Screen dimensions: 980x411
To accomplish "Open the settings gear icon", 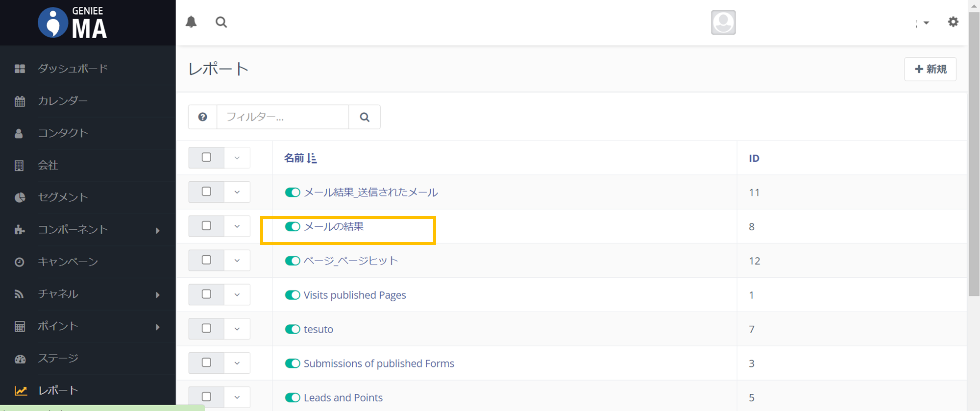I will [x=953, y=22].
